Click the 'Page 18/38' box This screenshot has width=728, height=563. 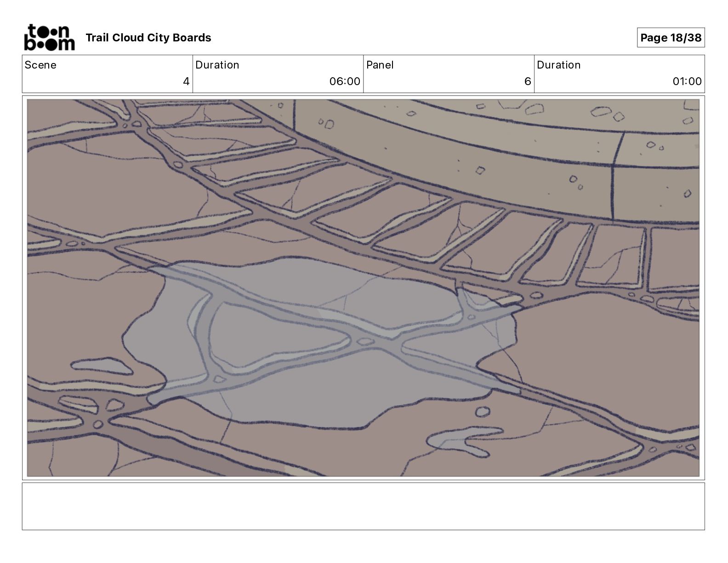(671, 38)
